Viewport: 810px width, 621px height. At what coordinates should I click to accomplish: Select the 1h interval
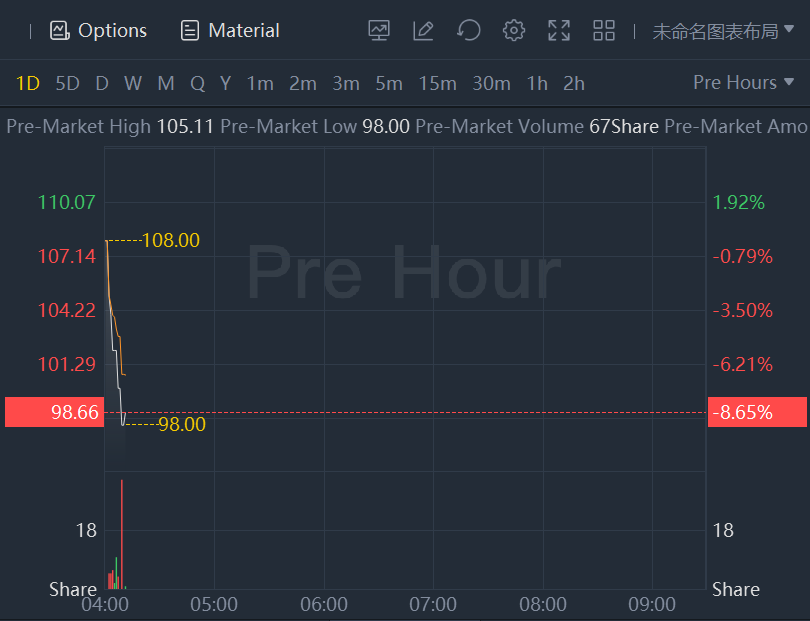537,84
